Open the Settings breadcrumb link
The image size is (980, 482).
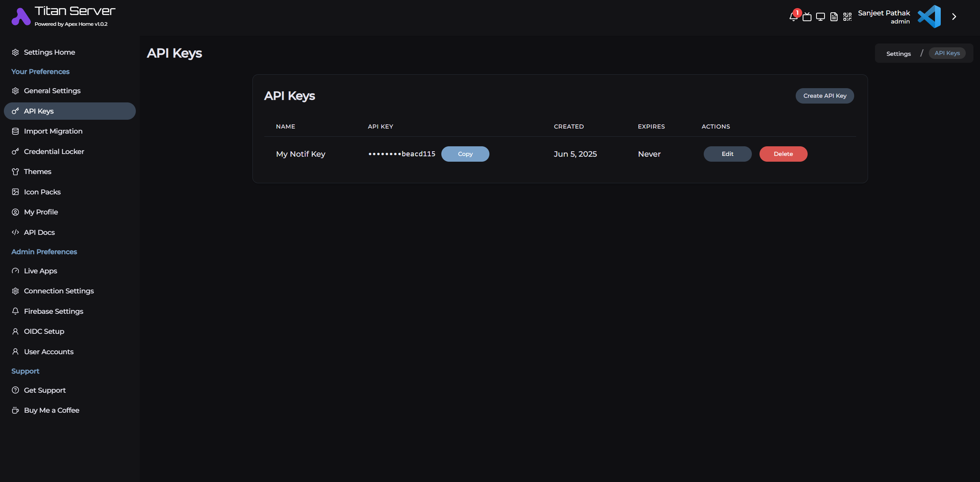(898, 54)
